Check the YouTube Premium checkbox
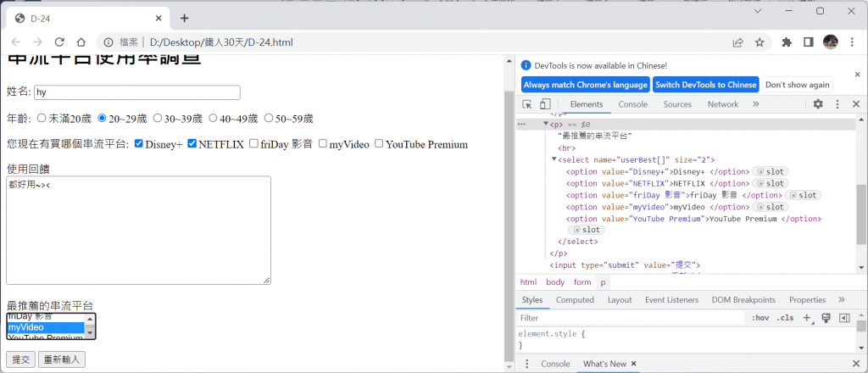Screen dimensions: 868x373 coord(379,144)
